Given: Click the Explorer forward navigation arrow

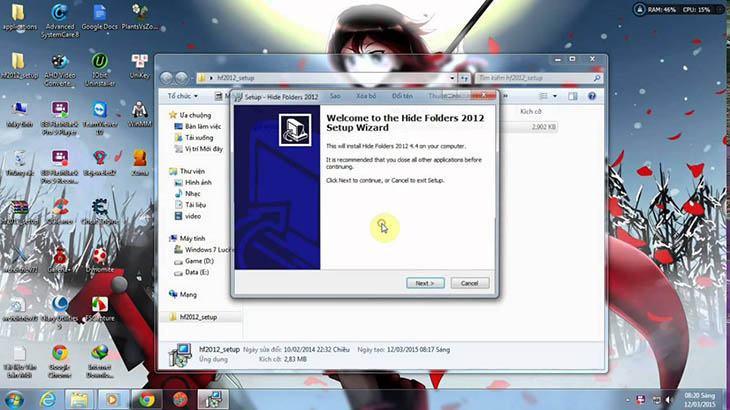Looking at the screenshot, I should [182, 78].
